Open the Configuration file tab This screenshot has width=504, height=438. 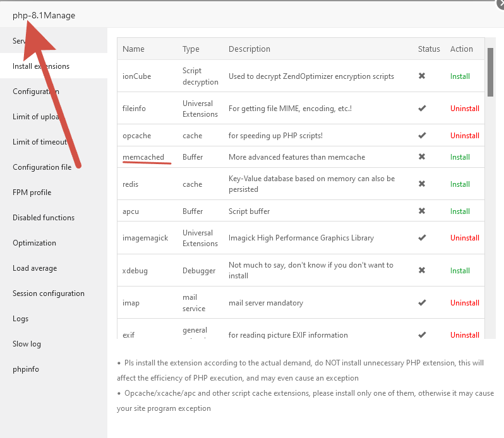coord(42,167)
